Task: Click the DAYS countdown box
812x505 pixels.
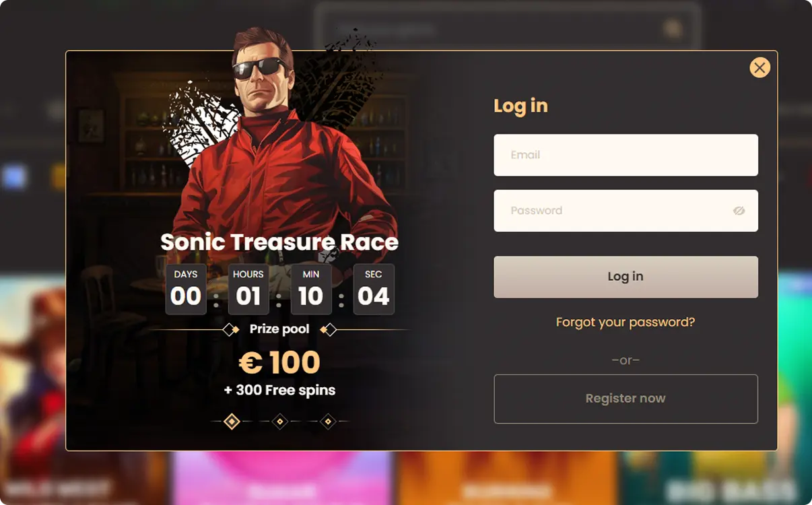Action: coord(186,290)
